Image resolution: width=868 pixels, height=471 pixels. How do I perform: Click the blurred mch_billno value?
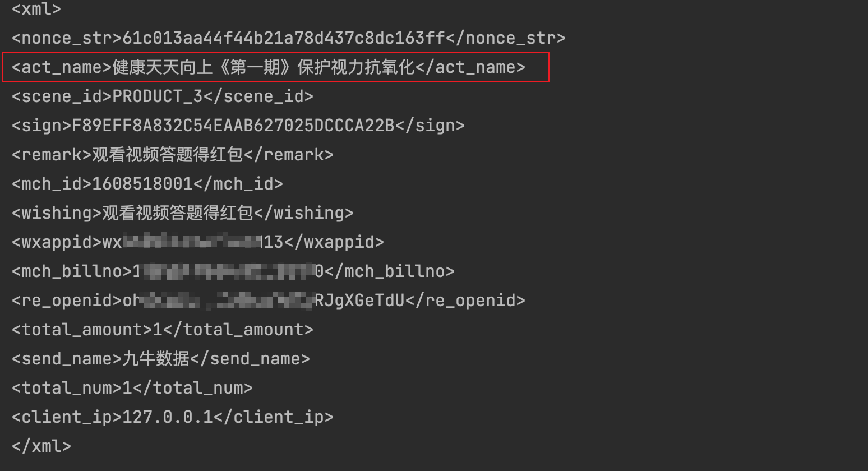[228, 271]
